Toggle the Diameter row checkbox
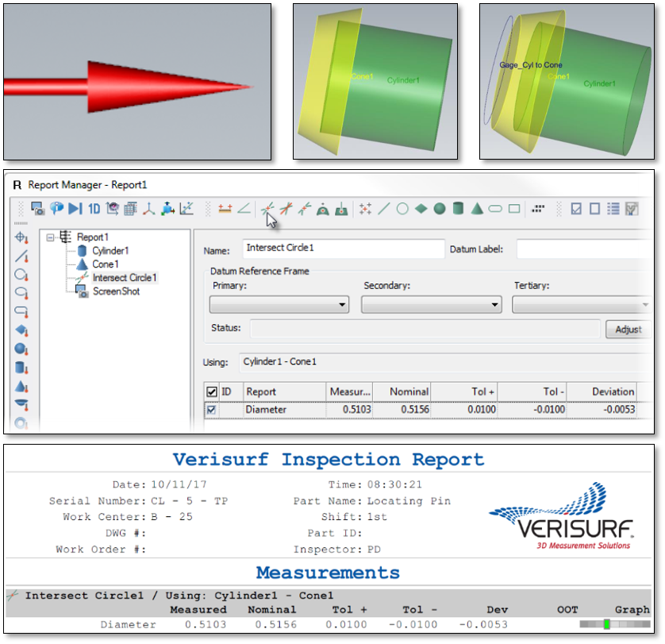Image resolution: width=665 pixels, height=644 pixels. pos(211,410)
